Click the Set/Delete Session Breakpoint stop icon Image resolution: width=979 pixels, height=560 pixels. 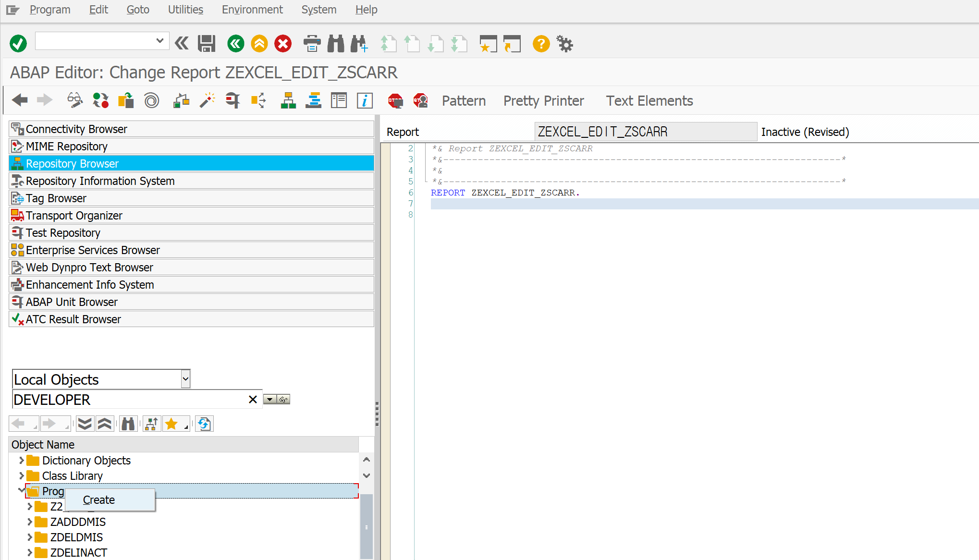tap(395, 100)
